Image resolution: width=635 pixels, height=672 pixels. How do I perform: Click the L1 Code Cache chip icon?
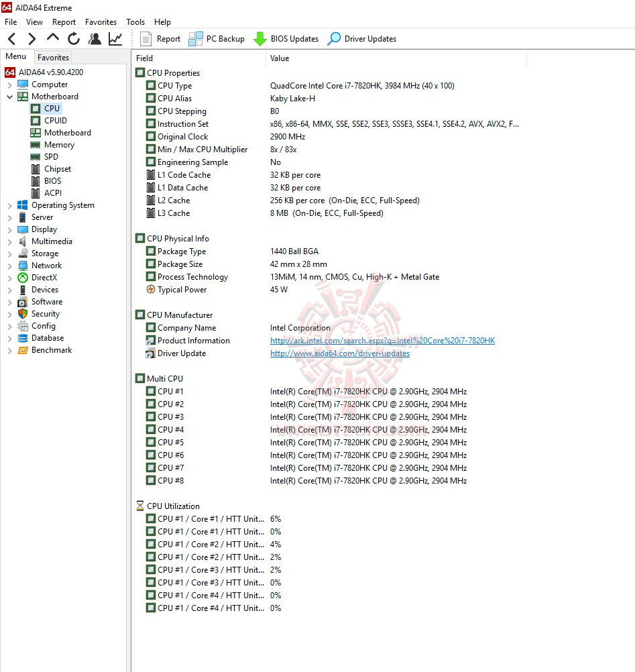[x=150, y=175]
